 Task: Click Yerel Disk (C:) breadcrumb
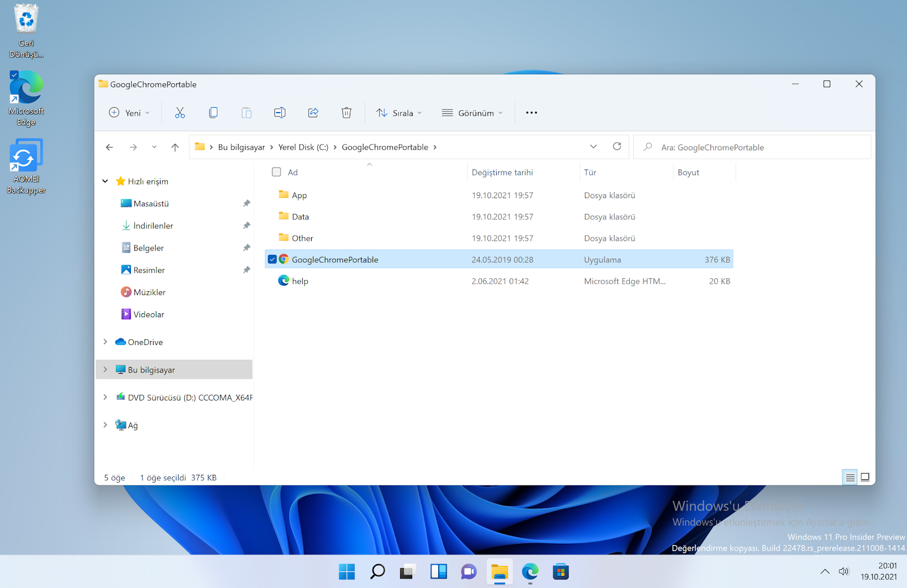[303, 147]
